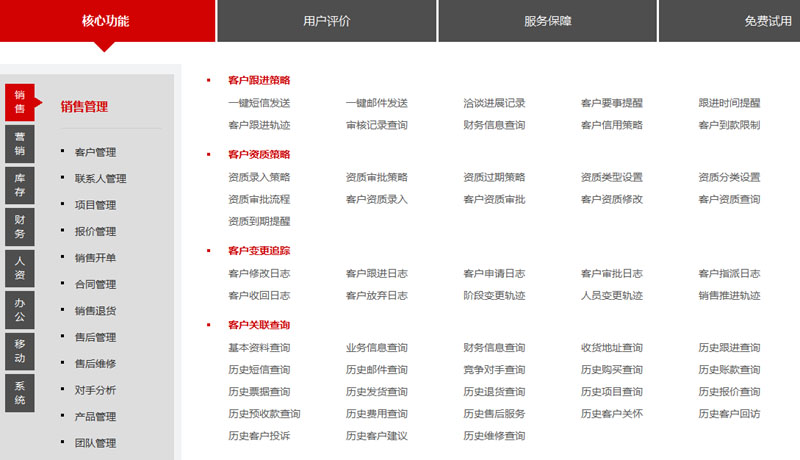Click the 历史维修查询 link

(494, 435)
